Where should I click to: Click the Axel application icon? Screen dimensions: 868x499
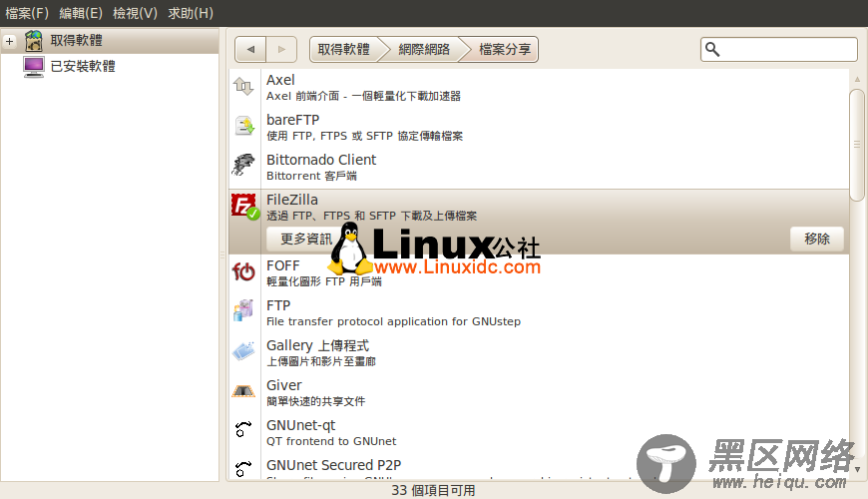tap(243, 87)
